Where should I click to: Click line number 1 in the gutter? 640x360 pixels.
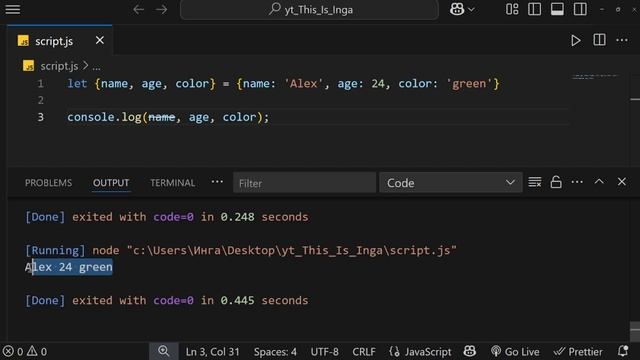pos(40,84)
